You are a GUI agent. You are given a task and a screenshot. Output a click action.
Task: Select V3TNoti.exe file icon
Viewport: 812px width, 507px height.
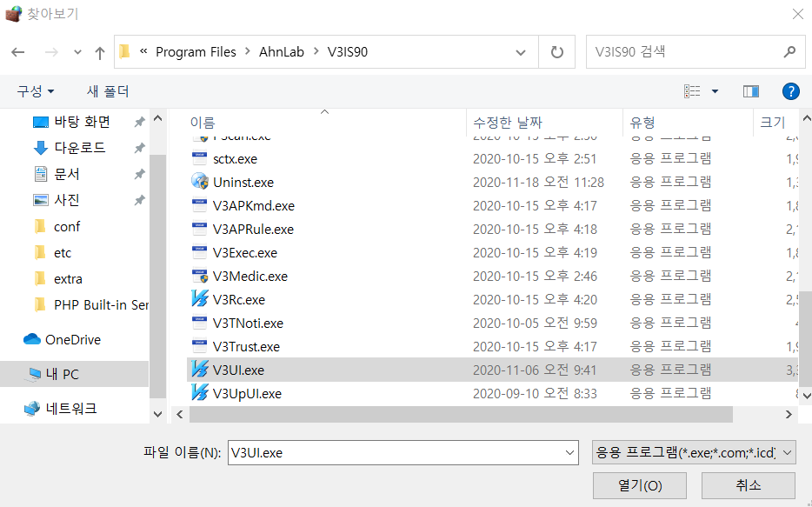[x=199, y=324]
